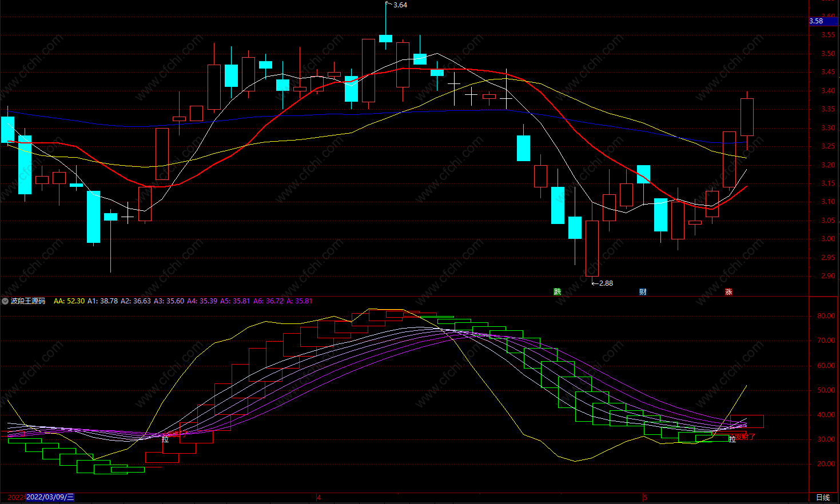Click the 50.00 indicator axis label
Image resolution: width=840 pixels, height=504 pixels.
[826, 390]
